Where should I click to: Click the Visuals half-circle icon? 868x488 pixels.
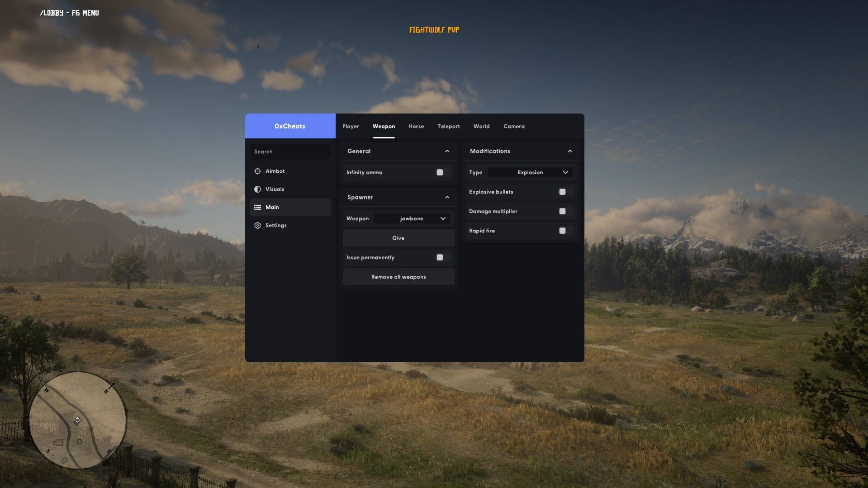257,189
